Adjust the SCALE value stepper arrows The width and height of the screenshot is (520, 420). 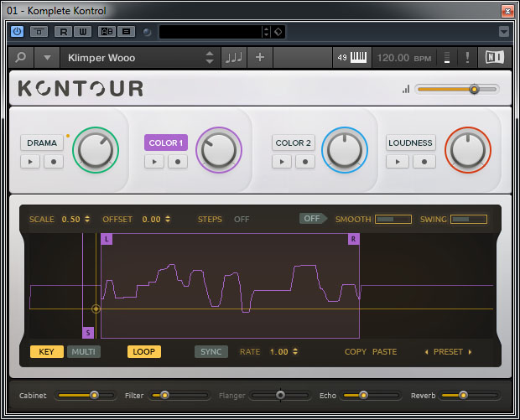[88, 220]
